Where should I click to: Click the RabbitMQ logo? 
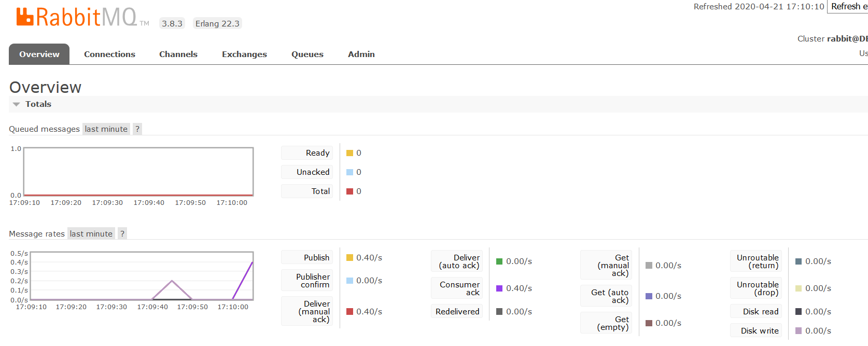(82, 17)
